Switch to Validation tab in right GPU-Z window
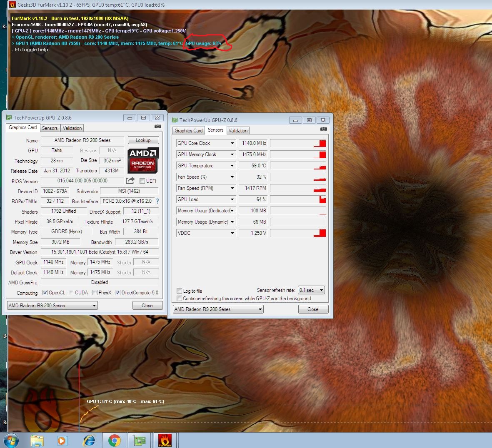Image resolution: width=492 pixels, height=448 pixels. (x=238, y=130)
